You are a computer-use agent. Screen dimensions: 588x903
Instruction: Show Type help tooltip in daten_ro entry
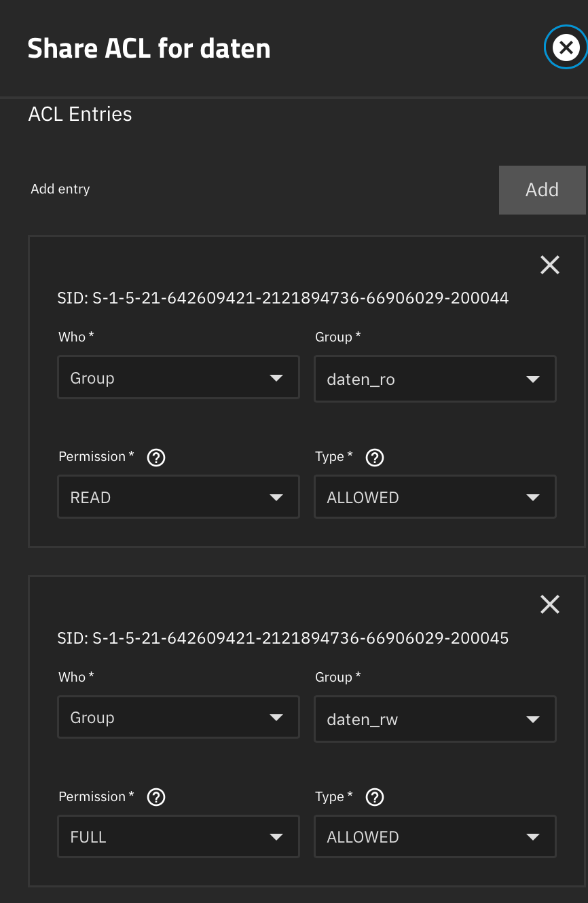375,458
